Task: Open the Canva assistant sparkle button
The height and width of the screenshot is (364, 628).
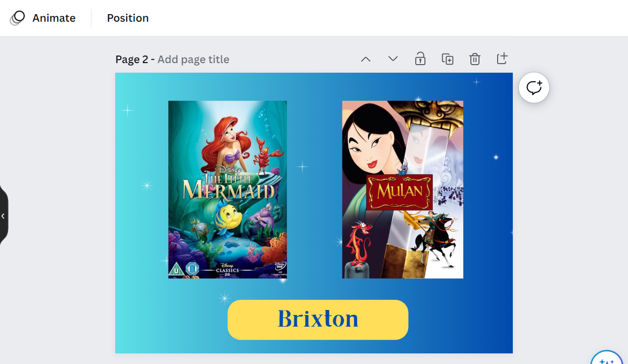Action: pos(606,359)
